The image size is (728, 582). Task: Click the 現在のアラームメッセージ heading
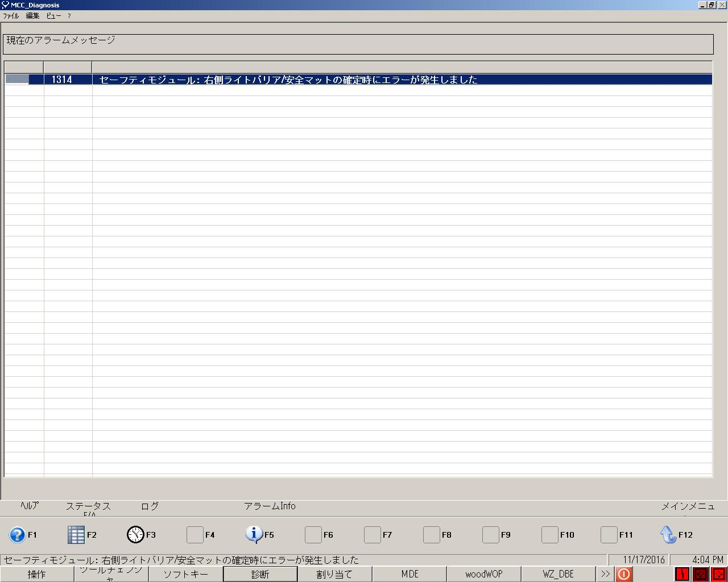(61, 40)
